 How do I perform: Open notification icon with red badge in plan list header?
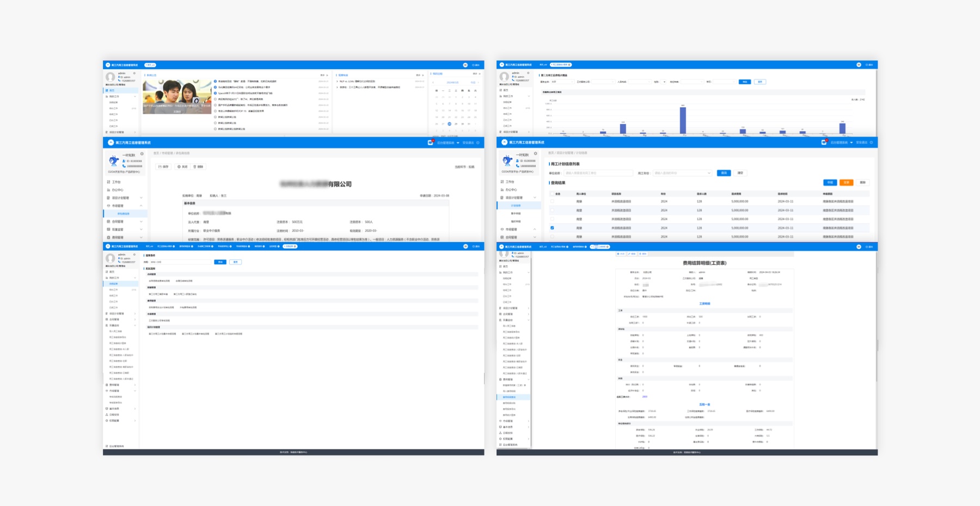coord(824,143)
